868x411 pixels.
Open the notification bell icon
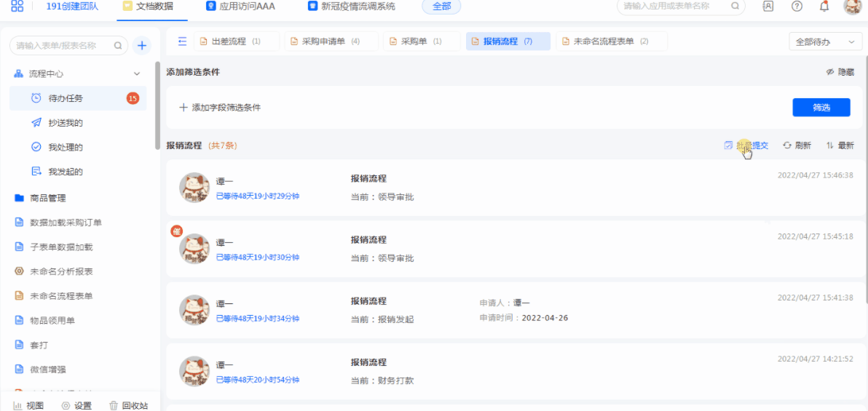(x=824, y=7)
